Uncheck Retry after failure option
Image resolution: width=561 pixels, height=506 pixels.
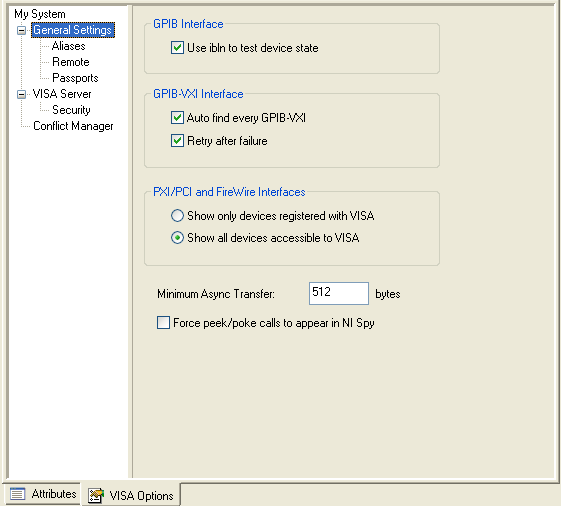coord(177,141)
